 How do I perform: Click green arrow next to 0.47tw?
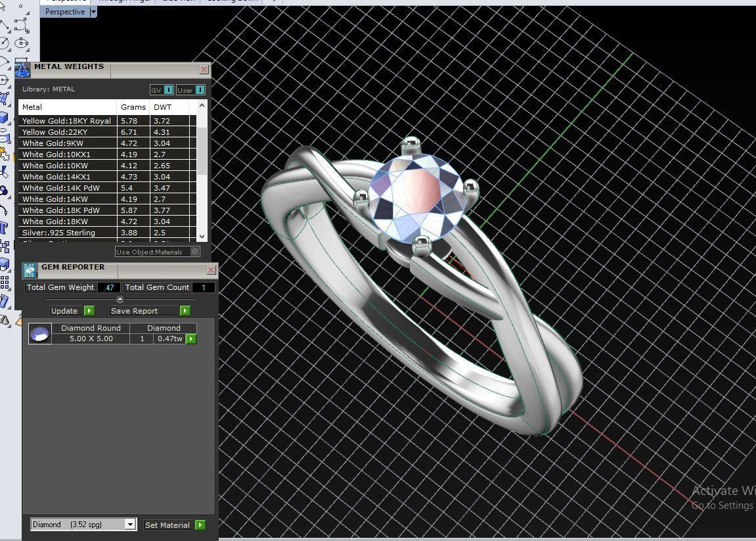click(191, 339)
